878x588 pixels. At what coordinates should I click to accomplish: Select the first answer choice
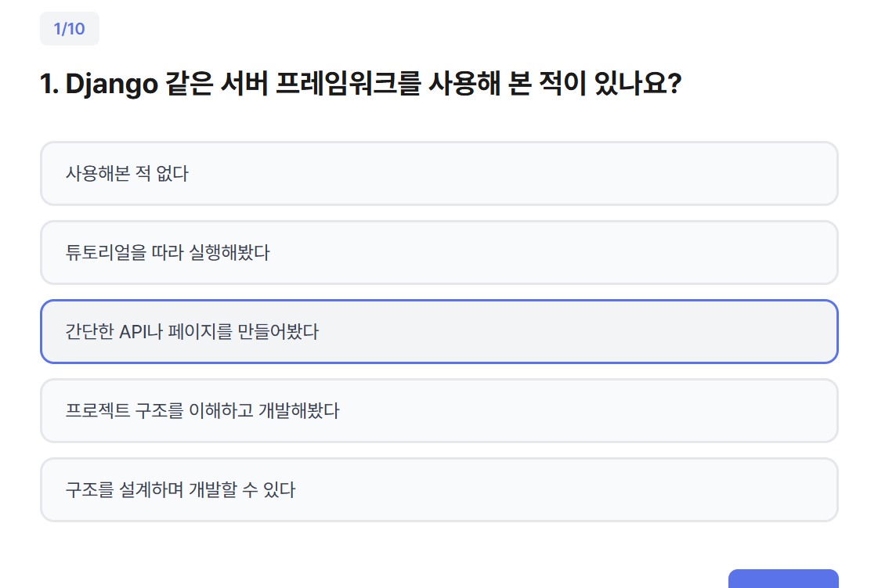pyautogui.click(x=439, y=174)
